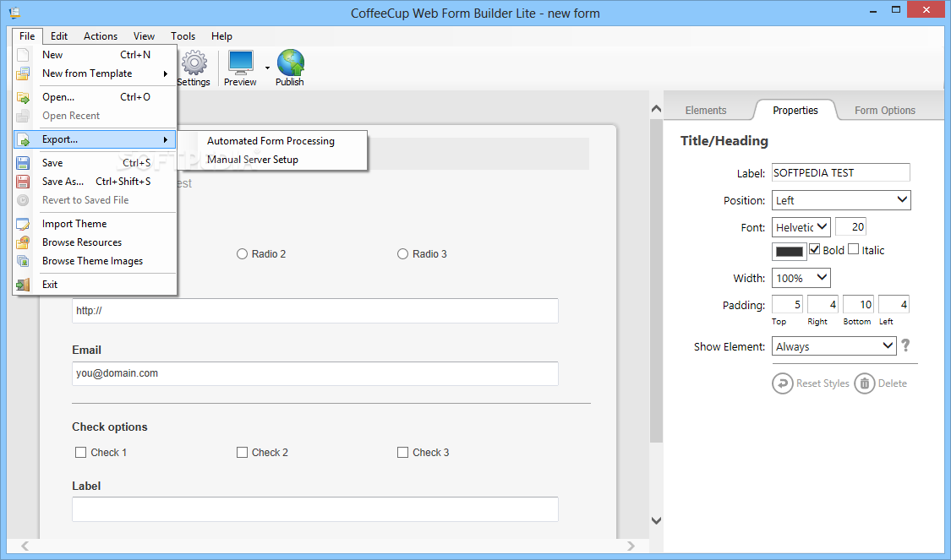Choose Save in File menu
951x560 pixels.
pos(96,163)
